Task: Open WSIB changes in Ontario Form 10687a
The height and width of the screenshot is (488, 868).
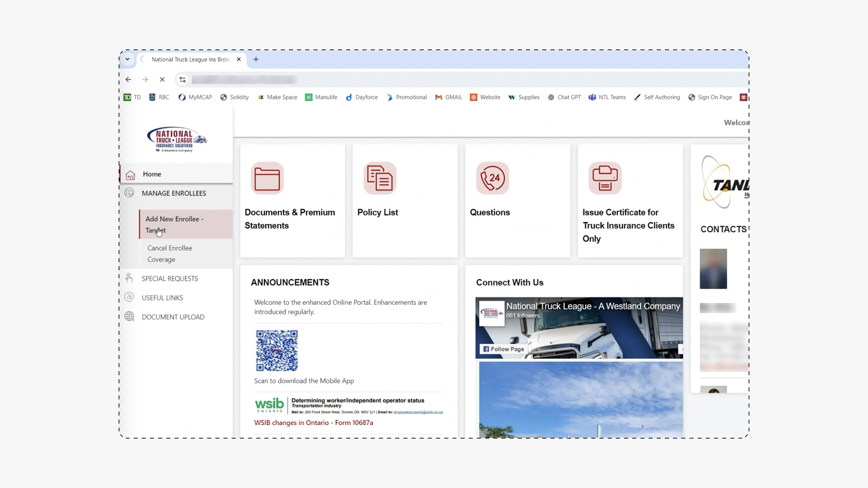Action: pos(313,423)
